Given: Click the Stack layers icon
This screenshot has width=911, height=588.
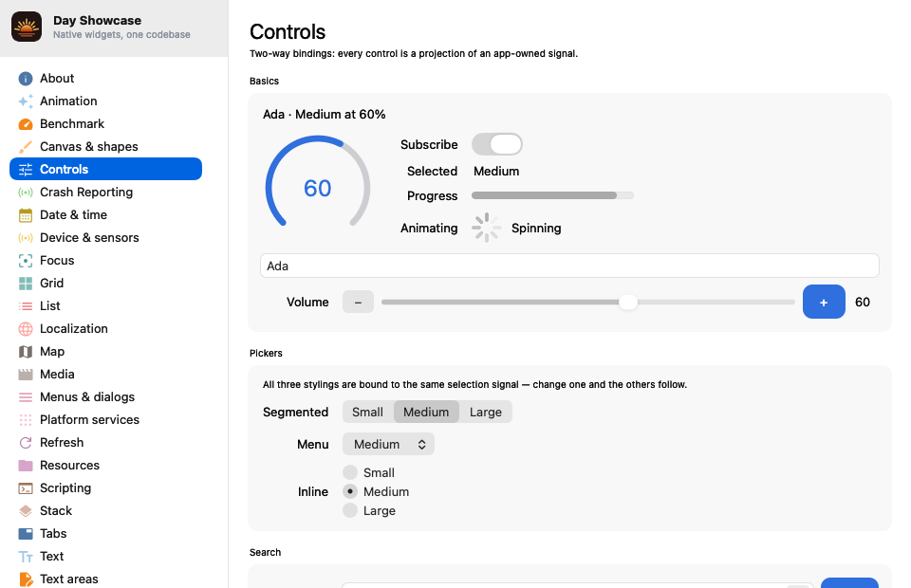Looking at the screenshot, I should (26, 511).
